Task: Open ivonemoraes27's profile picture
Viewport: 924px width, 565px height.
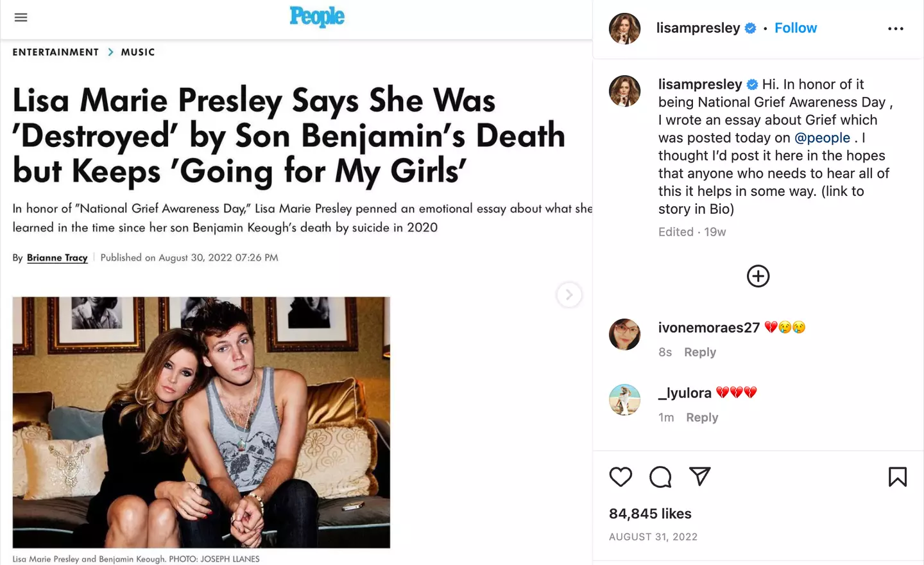Action: (624, 335)
